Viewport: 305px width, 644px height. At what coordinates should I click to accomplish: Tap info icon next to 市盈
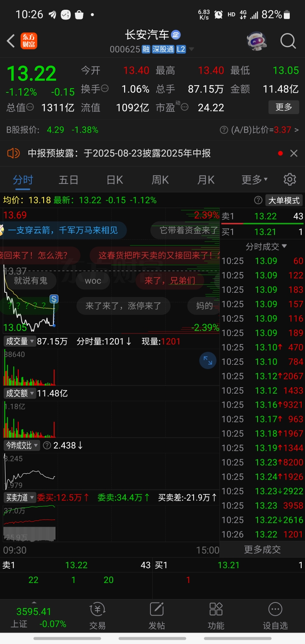click(185, 107)
